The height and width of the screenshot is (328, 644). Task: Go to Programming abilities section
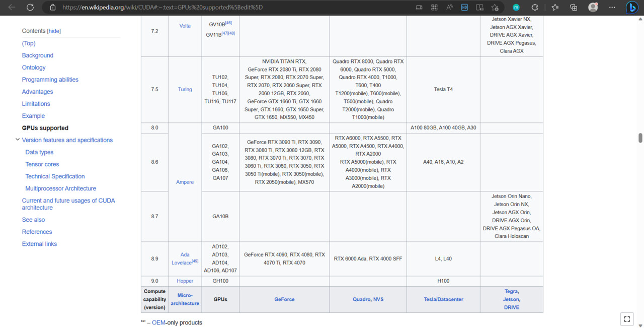[x=50, y=80]
